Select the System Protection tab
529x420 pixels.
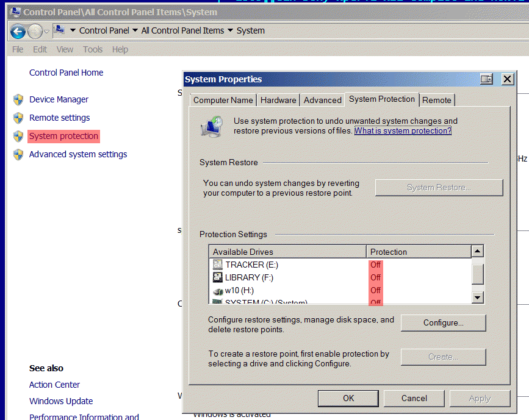point(381,99)
